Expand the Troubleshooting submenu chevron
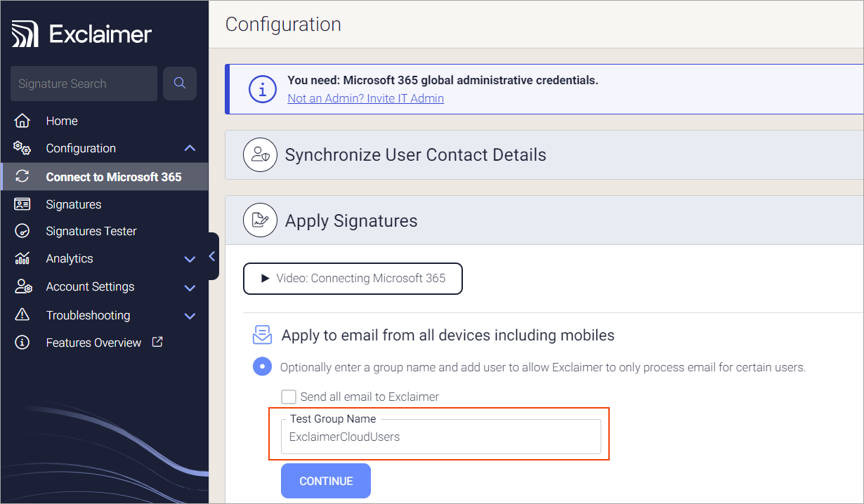Viewport: 864px width, 504px height. click(190, 316)
